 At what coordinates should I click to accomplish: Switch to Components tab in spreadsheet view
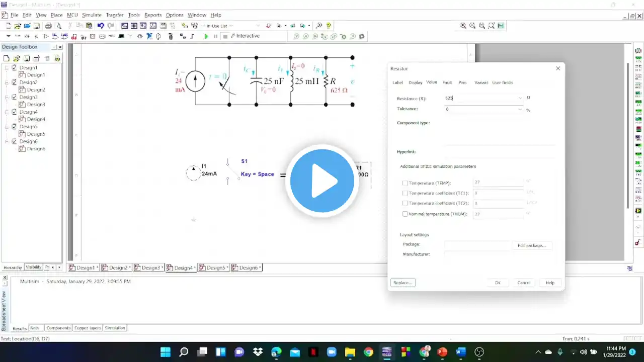tap(58, 328)
